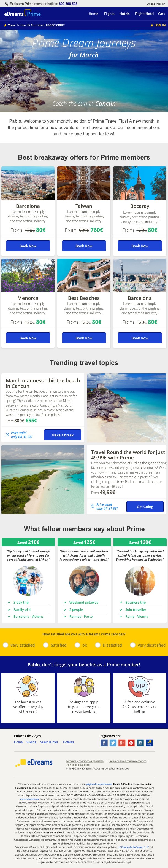The image size is (168, 868).
Task: Open the Flights menu item
Action: [x=109, y=14]
